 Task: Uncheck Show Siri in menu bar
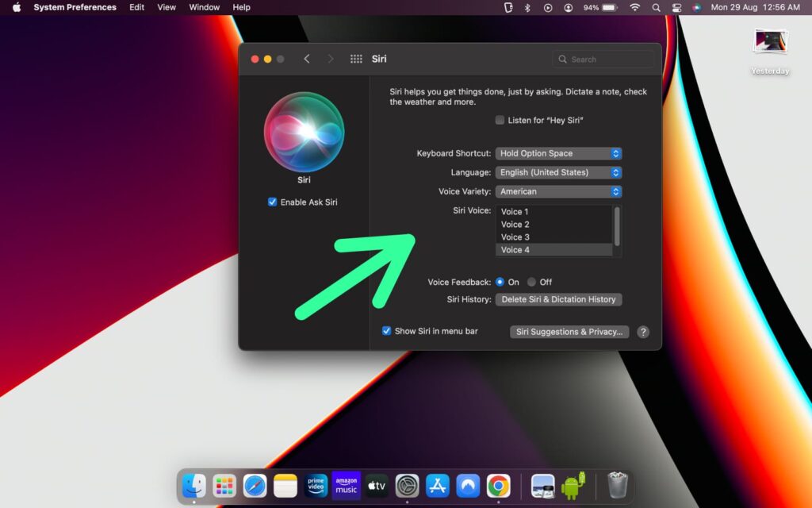click(386, 331)
